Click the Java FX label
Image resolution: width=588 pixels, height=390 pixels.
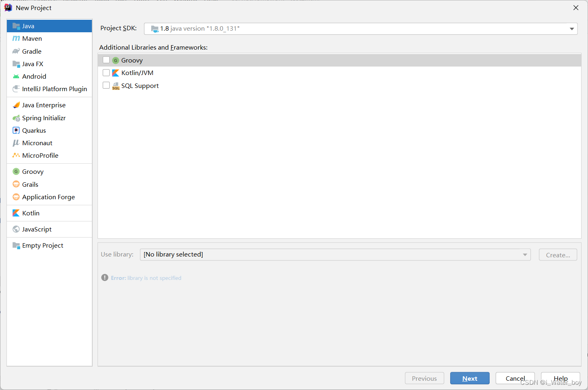pyautogui.click(x=33, y=64)
